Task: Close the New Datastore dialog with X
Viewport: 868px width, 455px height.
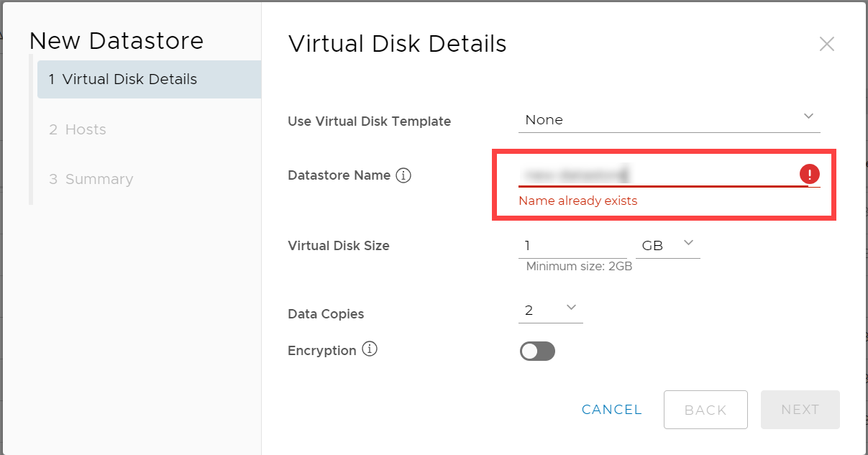Action: 827,44
